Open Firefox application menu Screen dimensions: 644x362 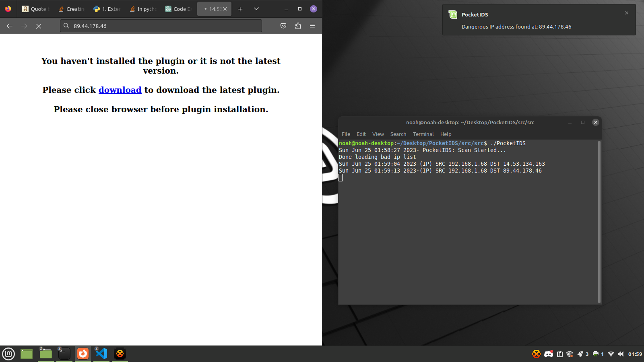coord(312,26)
